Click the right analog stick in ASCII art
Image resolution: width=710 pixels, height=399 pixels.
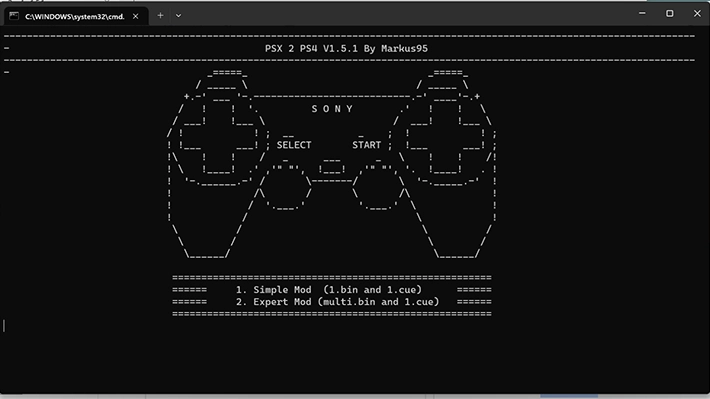click(x=378, y=188)
